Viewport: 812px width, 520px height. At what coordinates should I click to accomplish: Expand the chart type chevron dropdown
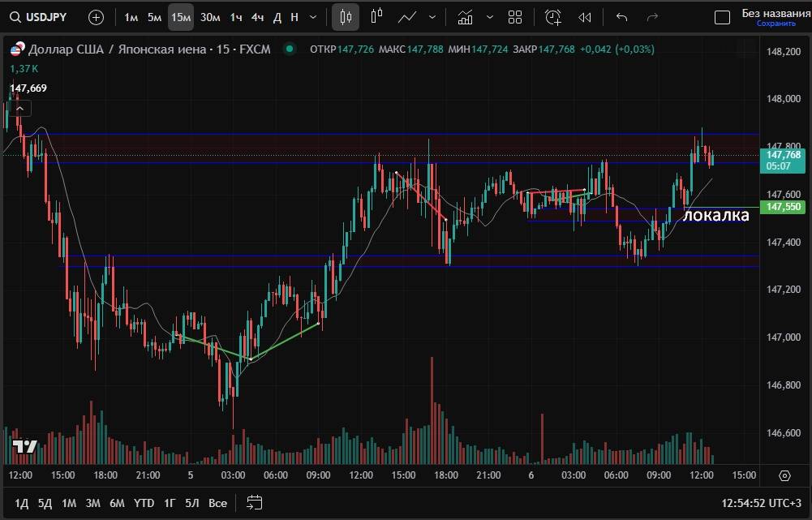pyautogui.click(x=432, y=17)
